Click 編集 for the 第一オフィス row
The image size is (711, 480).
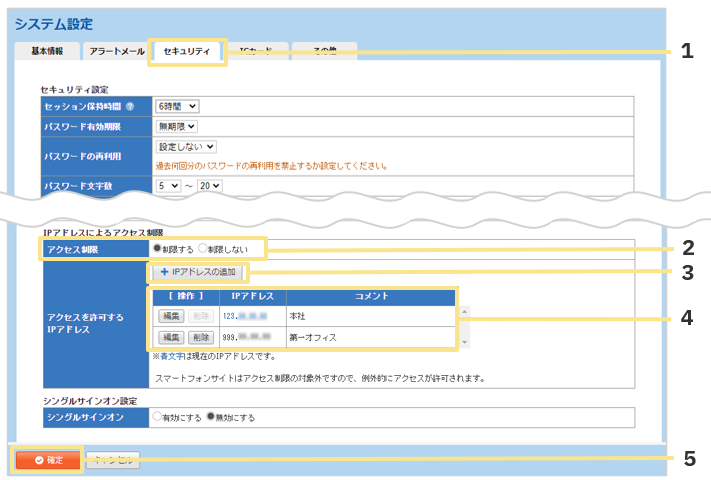[171, 337]
